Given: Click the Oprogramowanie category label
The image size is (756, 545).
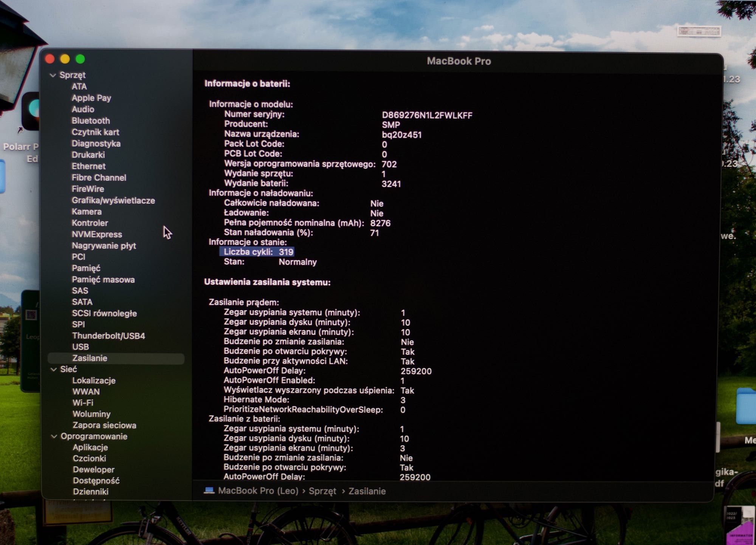Looking at the screenshot, I should (x=94, y=437).
